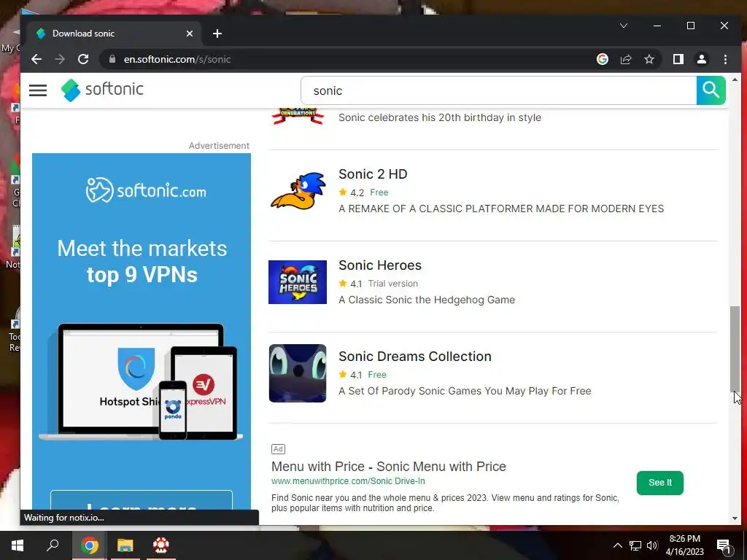This screenshot has height=560, width=747.
Task: Open the Sonic Dreams Collection thumbnail
Action: click(298, 373)
